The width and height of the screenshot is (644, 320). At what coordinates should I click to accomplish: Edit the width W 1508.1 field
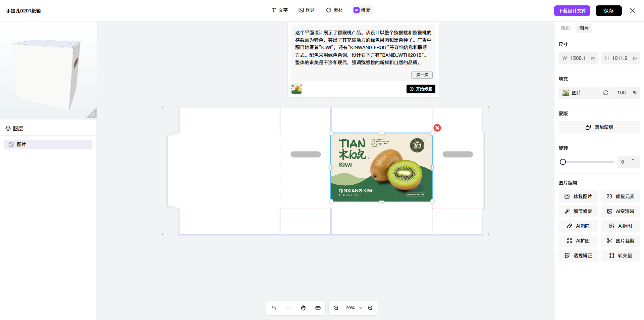click(578, 58)
